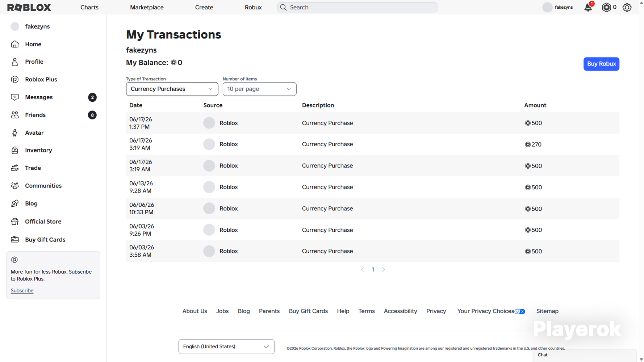Click the Buy Gift Cards icon
This screenshot has width=644, height=362.
[15, 240]
